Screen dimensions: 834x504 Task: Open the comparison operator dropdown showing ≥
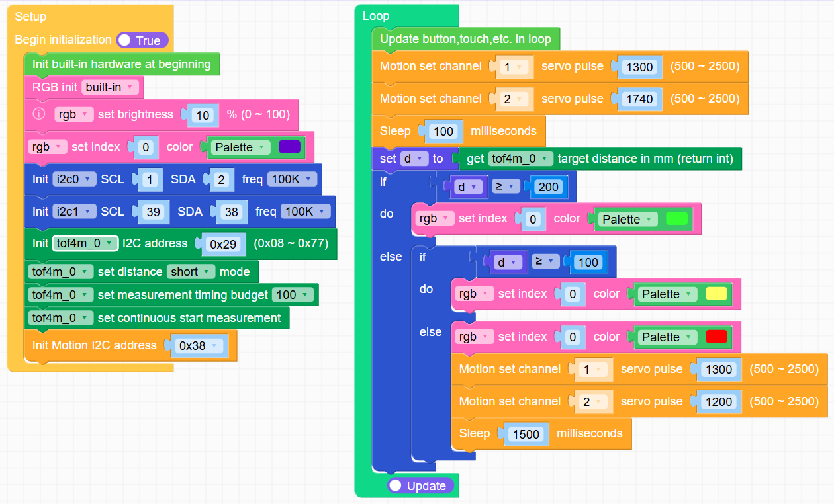(506, 187)
